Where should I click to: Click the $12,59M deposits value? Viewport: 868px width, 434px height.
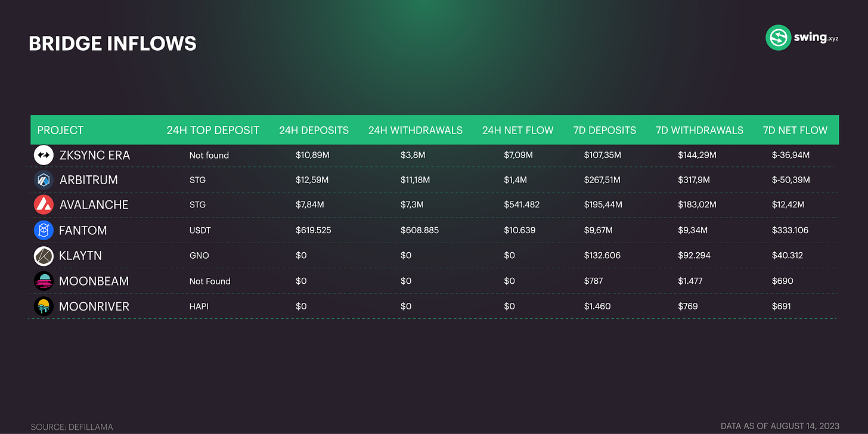click(312, 179)
